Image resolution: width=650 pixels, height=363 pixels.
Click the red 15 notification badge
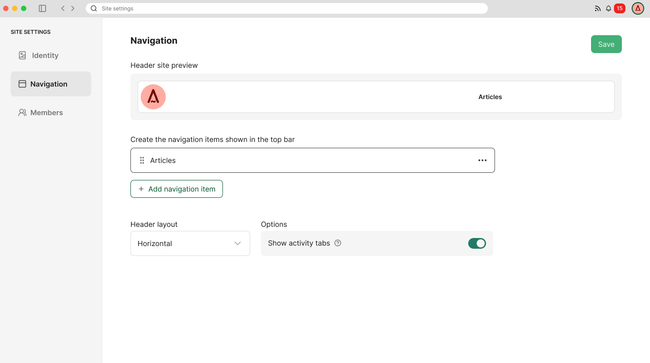coord(619,8)
